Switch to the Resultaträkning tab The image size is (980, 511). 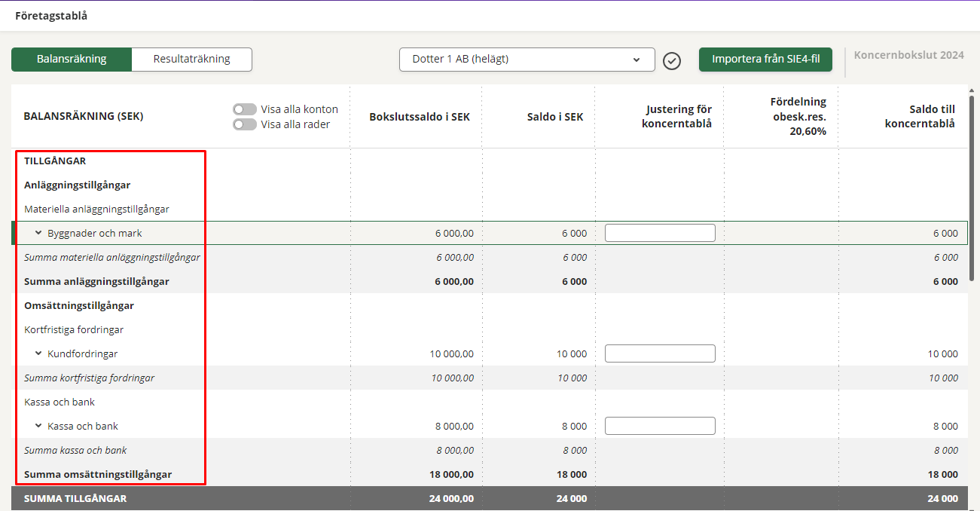pyautogui.click(x=191, y=60)
